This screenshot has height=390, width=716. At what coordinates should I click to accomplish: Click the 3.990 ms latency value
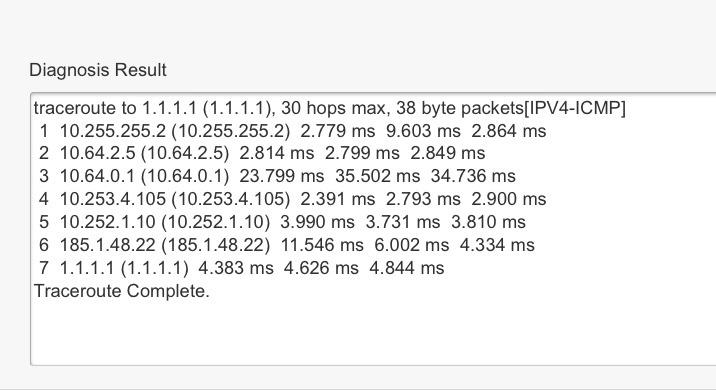click(317, 221)
